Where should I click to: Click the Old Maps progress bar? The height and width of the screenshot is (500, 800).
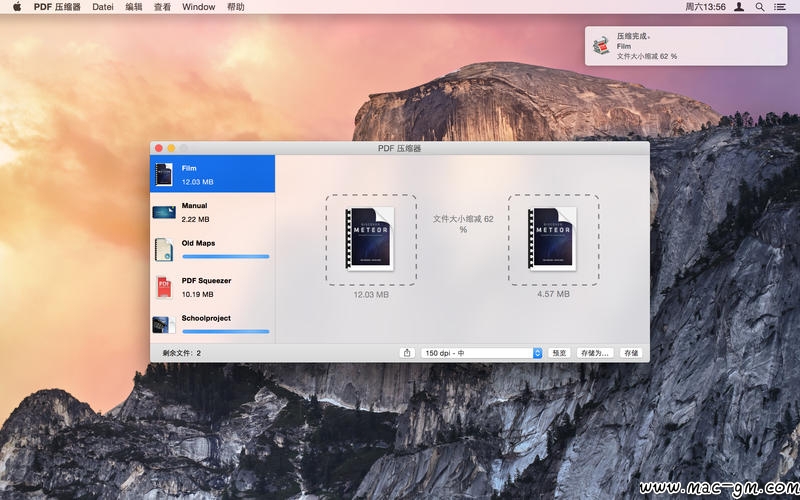226,257
